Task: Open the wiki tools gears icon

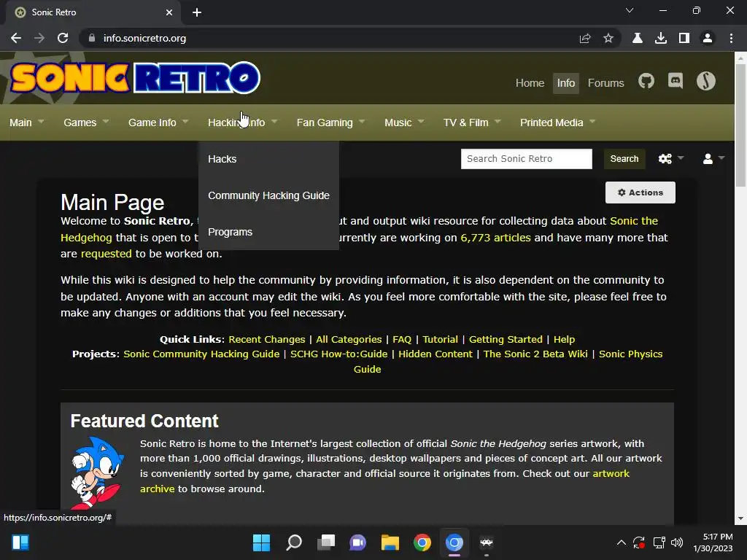Action: pos(665,158)
